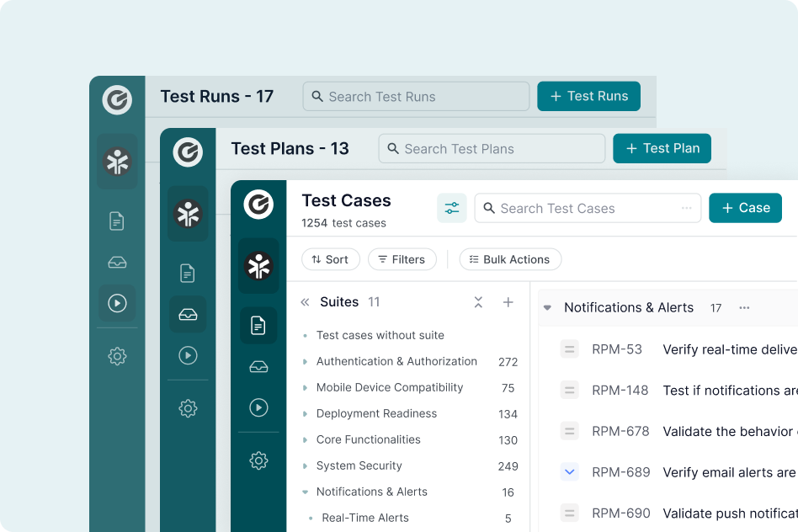Click the + Case button

(x=745, y=208)
